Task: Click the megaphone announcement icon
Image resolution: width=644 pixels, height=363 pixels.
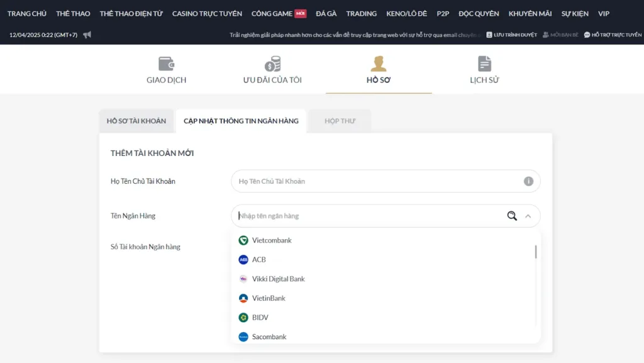Action: point(87,35)
